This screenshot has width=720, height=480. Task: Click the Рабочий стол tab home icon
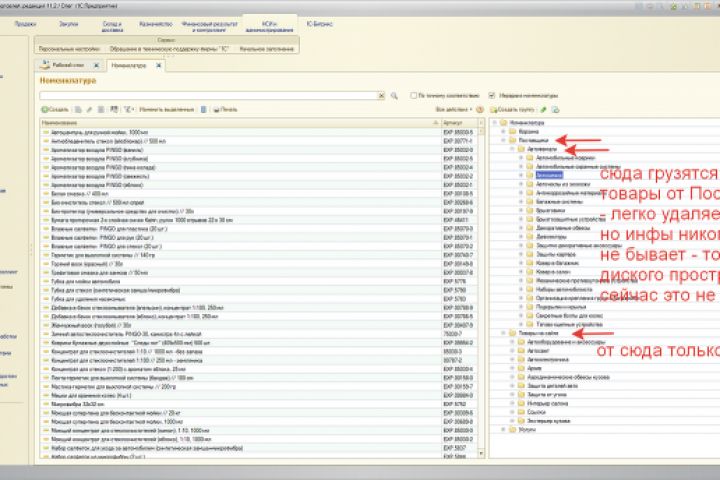45,65
